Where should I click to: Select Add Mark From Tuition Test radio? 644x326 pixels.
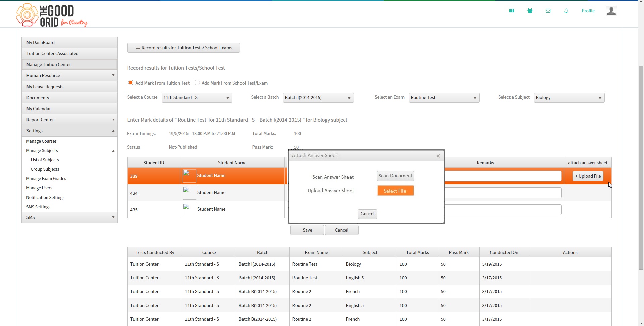[131, 83]
